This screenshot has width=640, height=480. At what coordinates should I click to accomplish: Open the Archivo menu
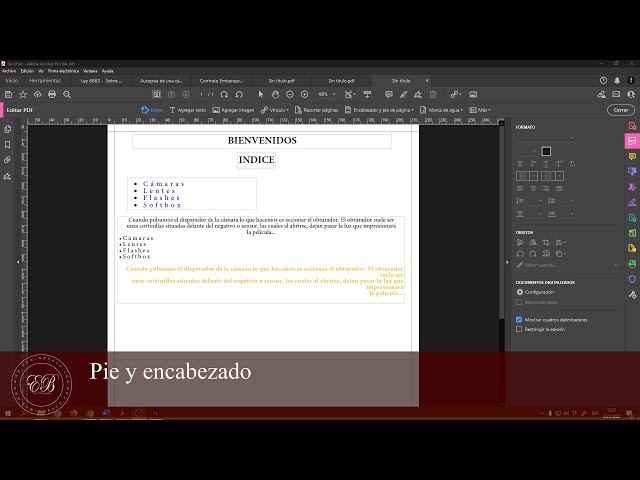(9, 71)
